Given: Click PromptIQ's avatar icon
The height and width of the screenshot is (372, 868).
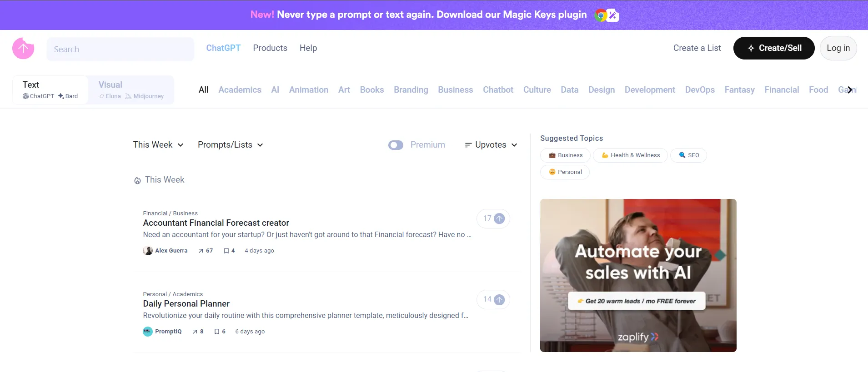Looking at the screenshot, I should (x=148, y=332).
